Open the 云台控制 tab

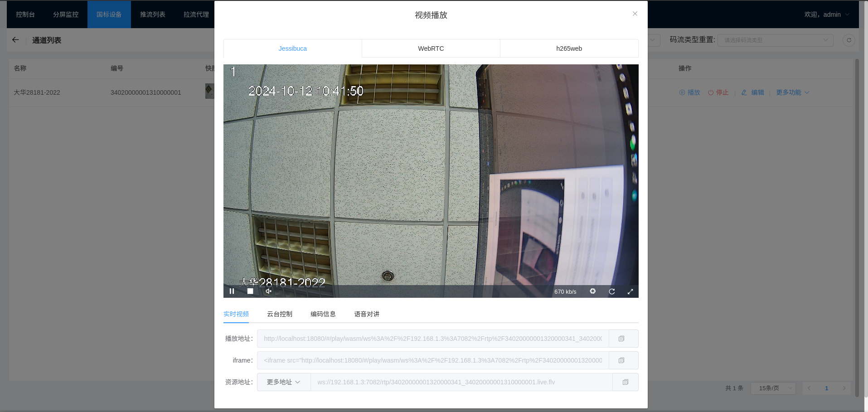pos(279,314)
